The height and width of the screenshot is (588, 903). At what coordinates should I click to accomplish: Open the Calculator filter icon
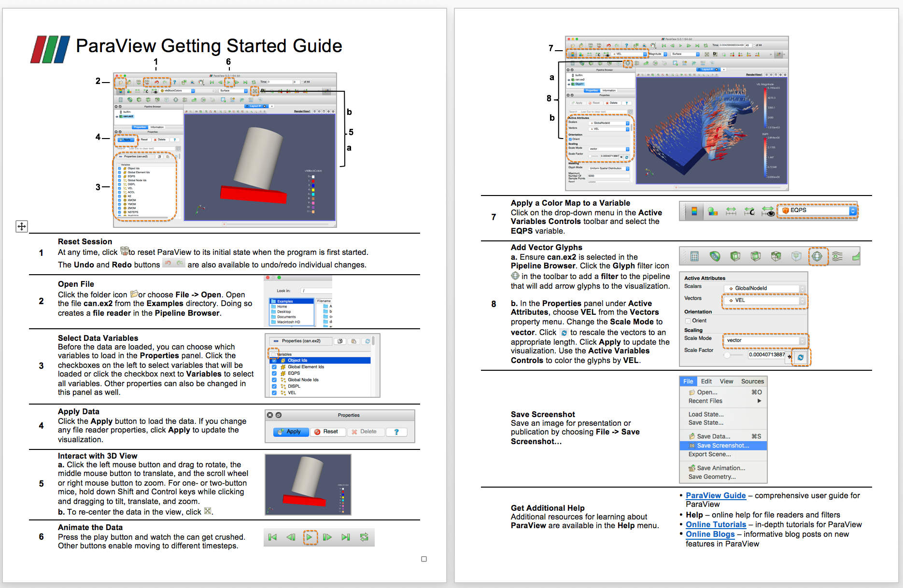point(695,255)
